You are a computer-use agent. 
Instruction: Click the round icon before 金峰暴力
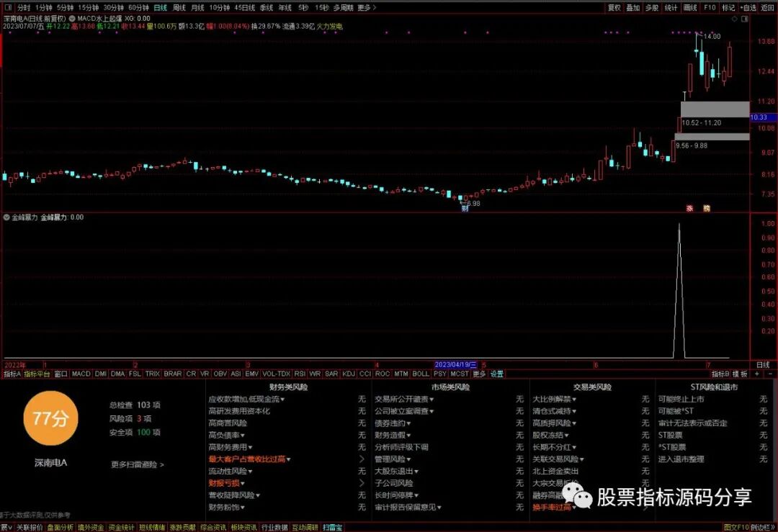pyautogui.click(x=7, y=217)
